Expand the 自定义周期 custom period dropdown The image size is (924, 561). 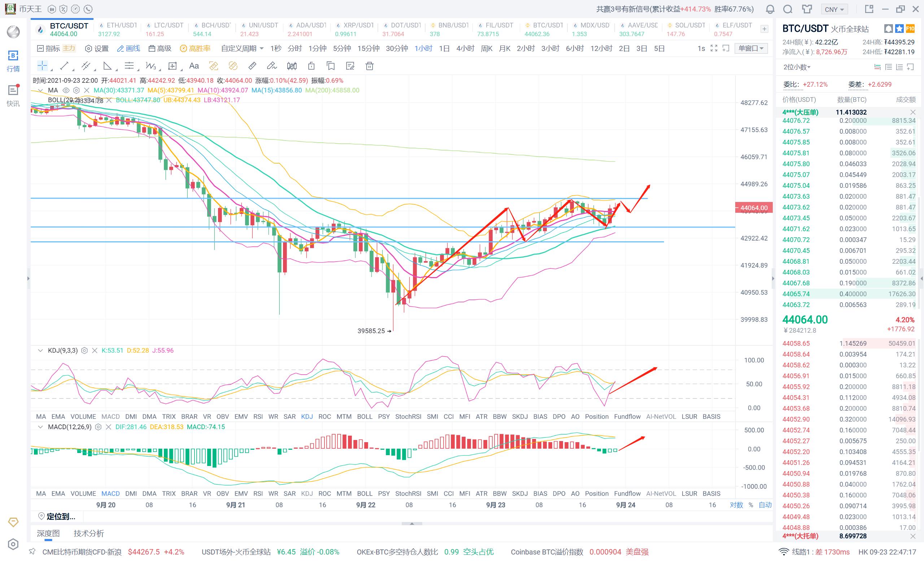pyautogui.click(x=242, y=48)
